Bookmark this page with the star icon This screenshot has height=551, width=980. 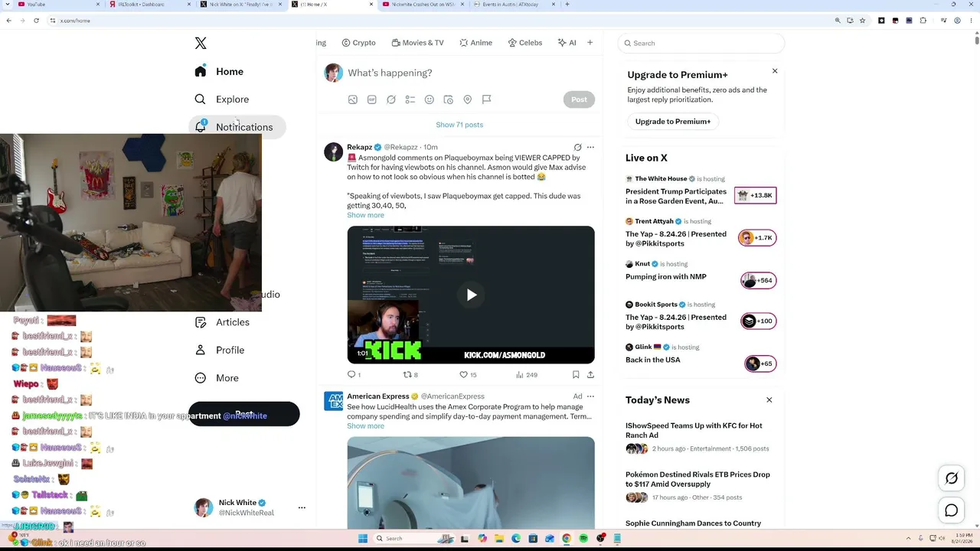(x=863, y=21)
